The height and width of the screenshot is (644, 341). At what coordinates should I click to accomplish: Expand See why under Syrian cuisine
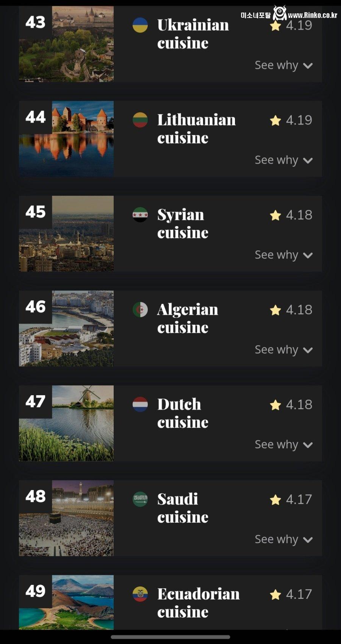tap(283, 255)
